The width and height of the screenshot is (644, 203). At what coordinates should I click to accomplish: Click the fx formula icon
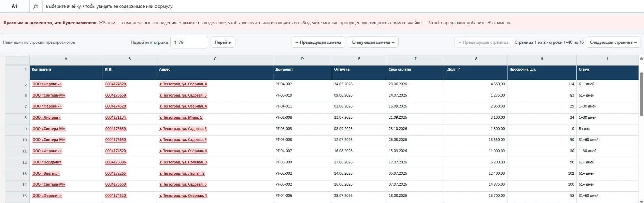36,6
